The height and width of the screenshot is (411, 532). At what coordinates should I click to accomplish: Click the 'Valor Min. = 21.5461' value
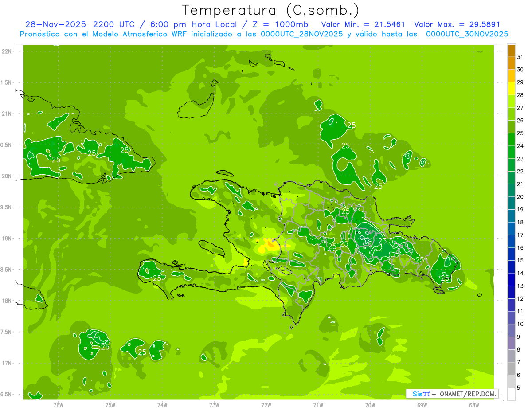(x=363, y=24)
